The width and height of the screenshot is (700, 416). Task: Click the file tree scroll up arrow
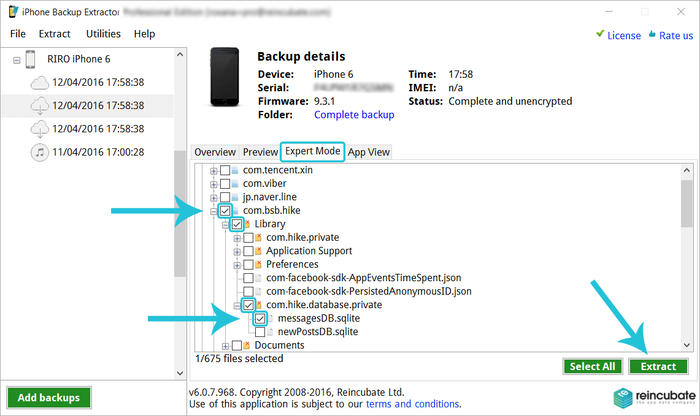pos(687,170)
